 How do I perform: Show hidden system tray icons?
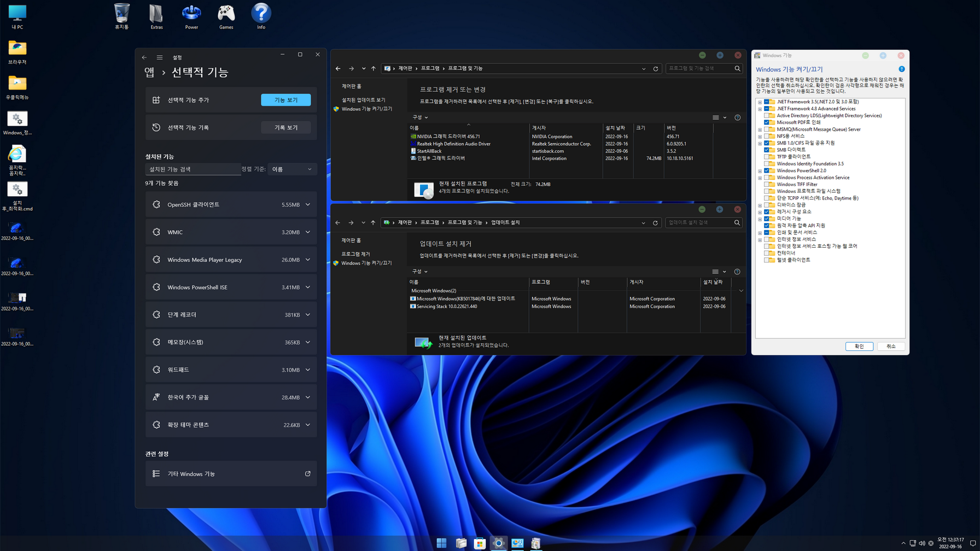(x=903, y=543)
